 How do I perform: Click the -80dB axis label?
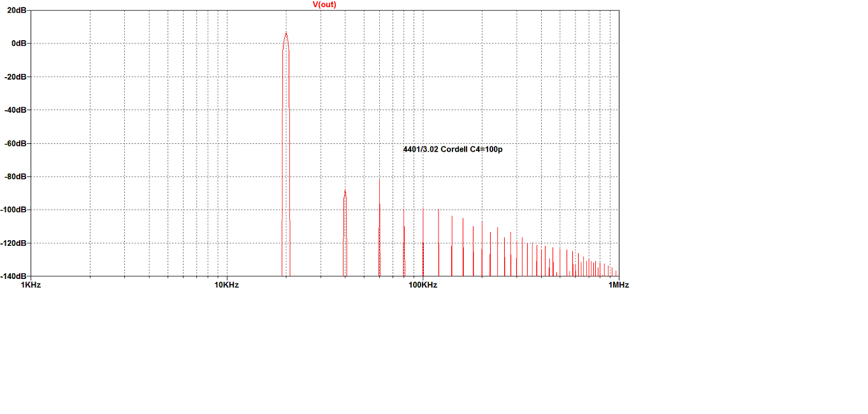pos(15,176)
